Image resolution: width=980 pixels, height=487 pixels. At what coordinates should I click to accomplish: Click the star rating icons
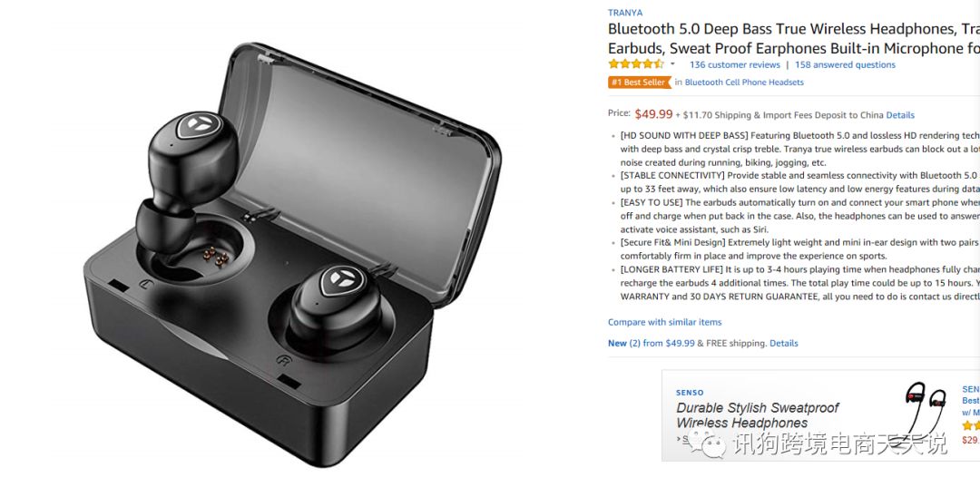(x=635, y=63)
